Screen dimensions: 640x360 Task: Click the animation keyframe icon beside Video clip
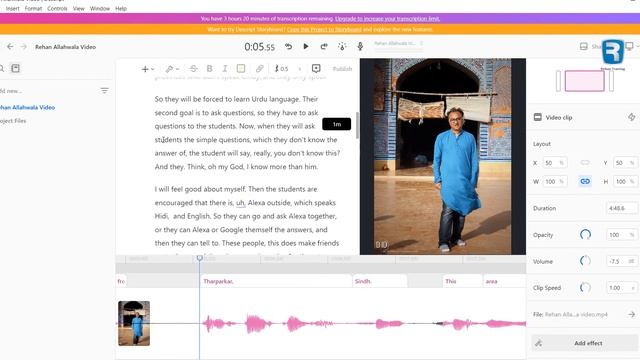point(631,117)
